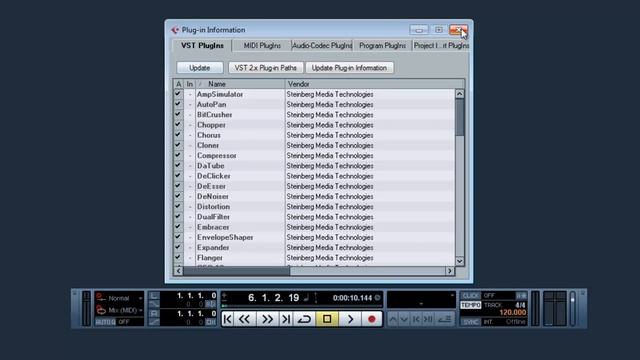Click jump to previous marker small button

point(416,319)
